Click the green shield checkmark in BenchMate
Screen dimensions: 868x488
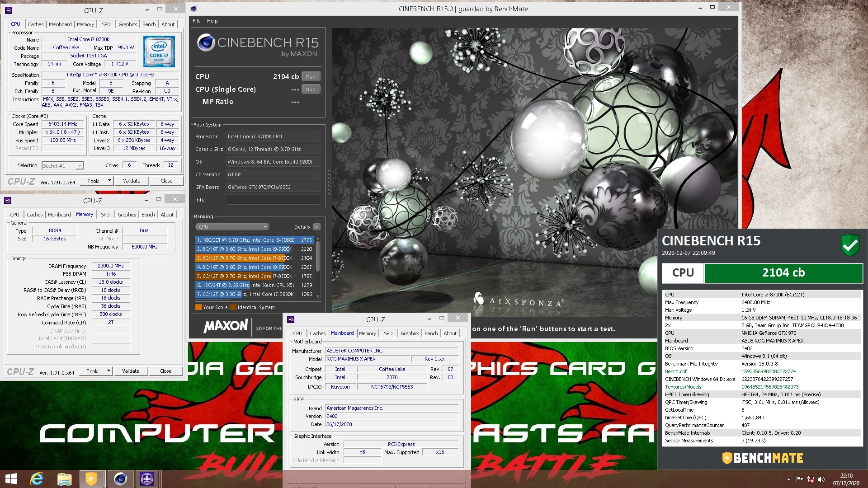(850, 245)
